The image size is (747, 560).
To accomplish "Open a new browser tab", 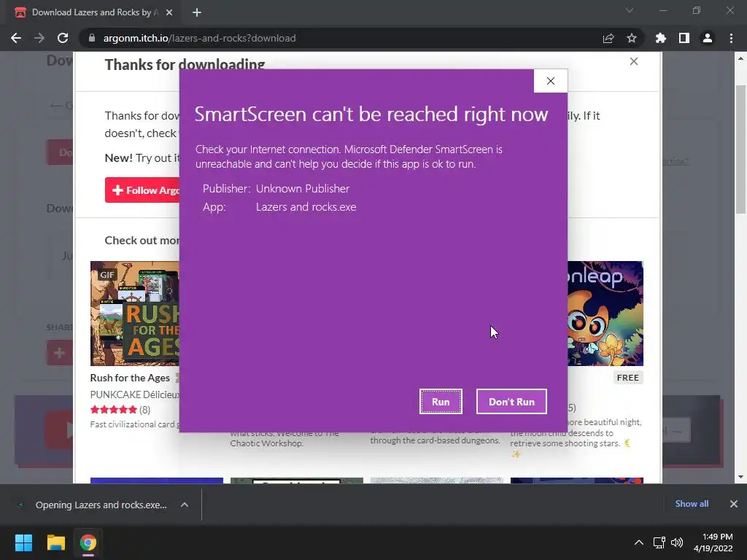I will click(197, 12).
